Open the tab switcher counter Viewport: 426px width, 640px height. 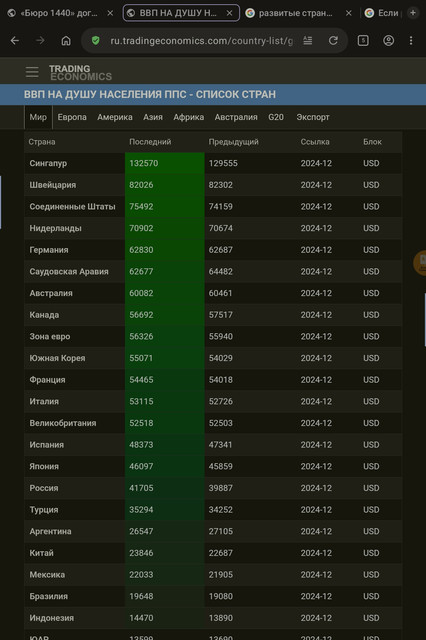pos(363,40)
